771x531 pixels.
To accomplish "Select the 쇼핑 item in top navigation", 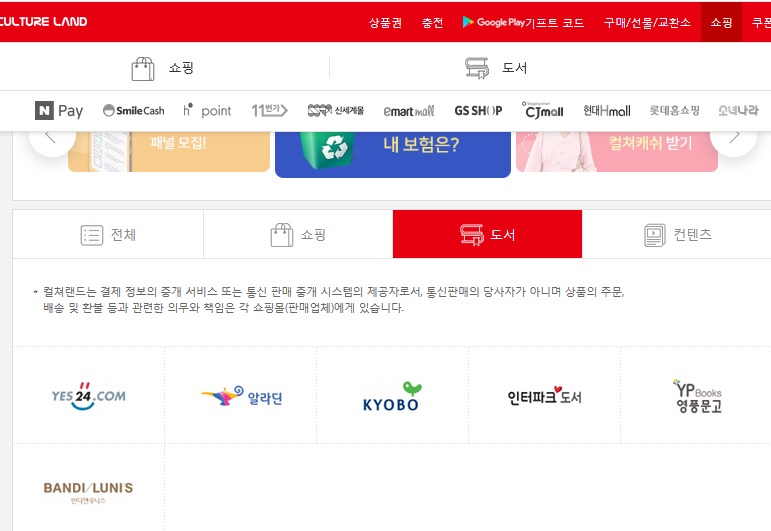I will pos(721,22).
